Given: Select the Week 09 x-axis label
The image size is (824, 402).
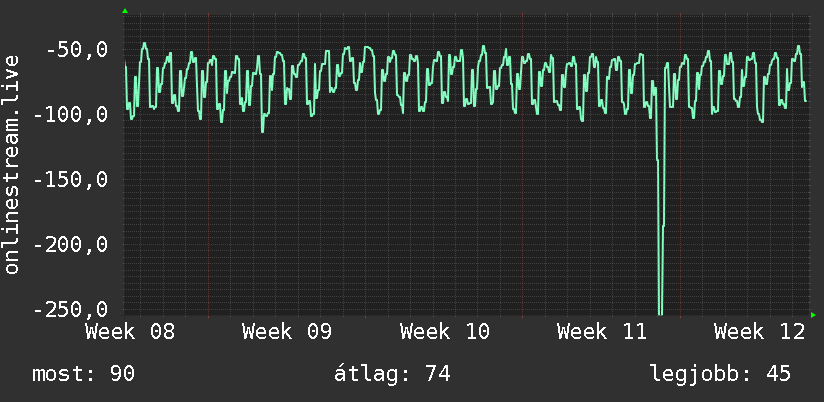Looking at the screenshot, I should tap(287, 332).
